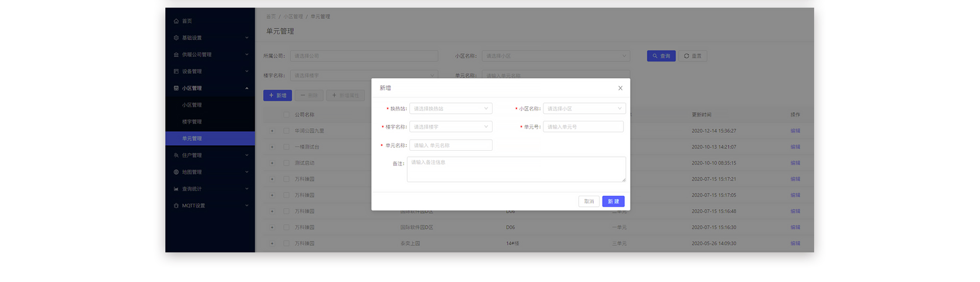
Task: Expand the 住户管理 menu chevron
Action: pos(247,155)
